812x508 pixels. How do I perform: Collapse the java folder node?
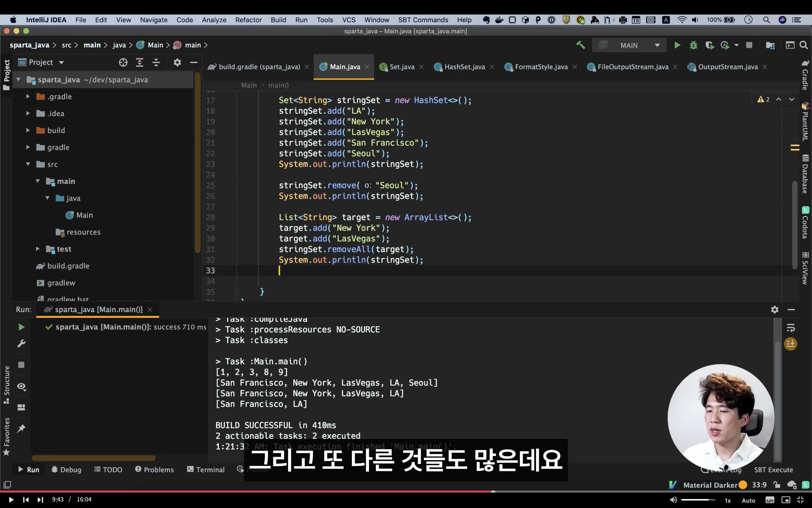(x=47, y=198)
